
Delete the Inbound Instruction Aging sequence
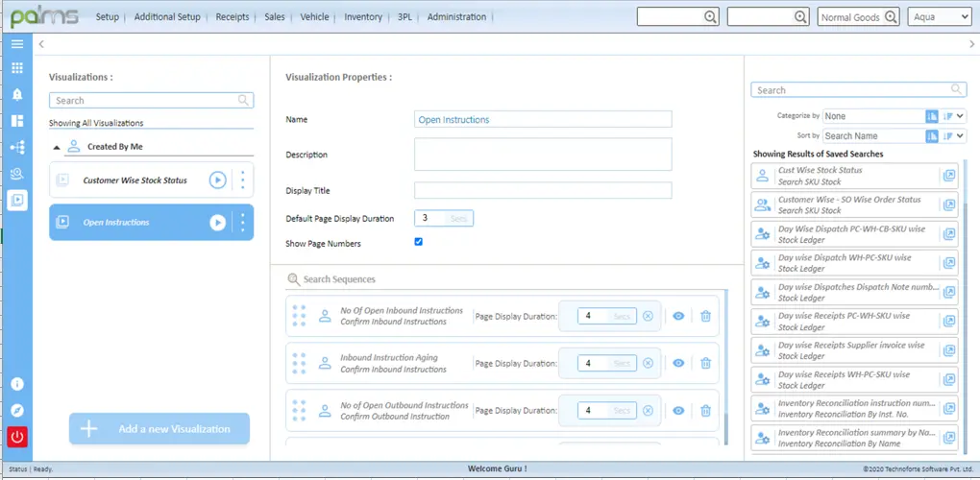pos(705,363)
